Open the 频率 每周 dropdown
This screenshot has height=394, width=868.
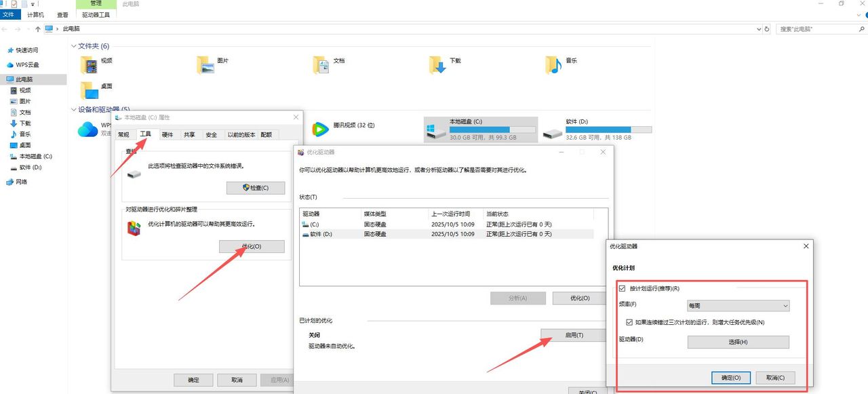(x=738, y=306)
